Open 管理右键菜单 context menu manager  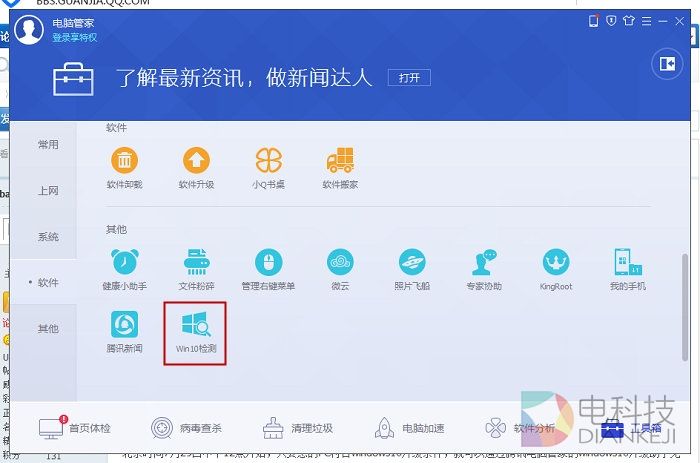268,270
